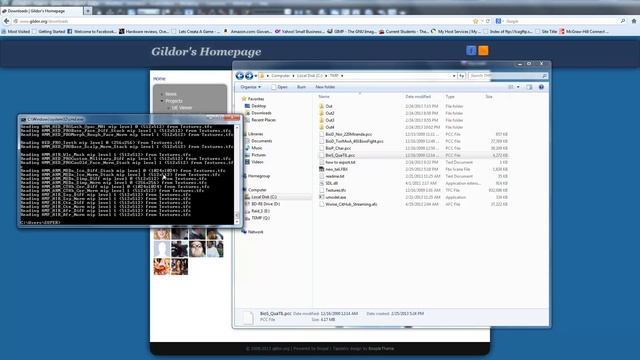Open Music library in sidebar
This screenshot has height=360, width=640.
pyautogui.click(x=257, y=148)
